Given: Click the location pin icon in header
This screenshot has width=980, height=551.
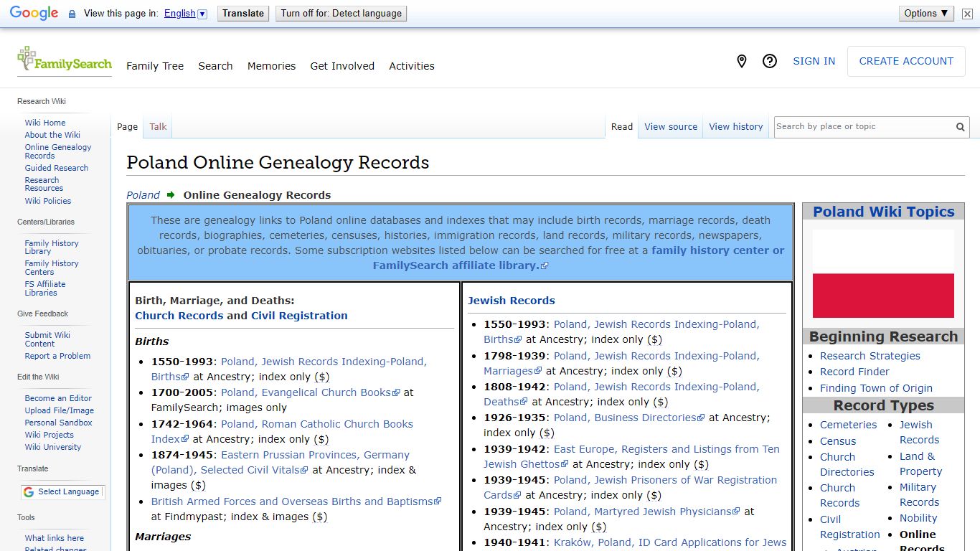Looking at the screenshot, I should coord(742,62).
